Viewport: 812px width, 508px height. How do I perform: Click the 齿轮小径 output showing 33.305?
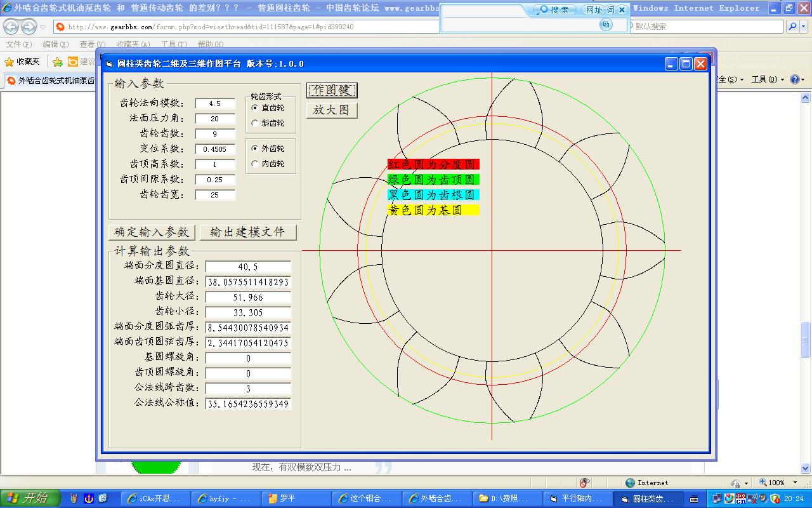[x=248, y=312]
